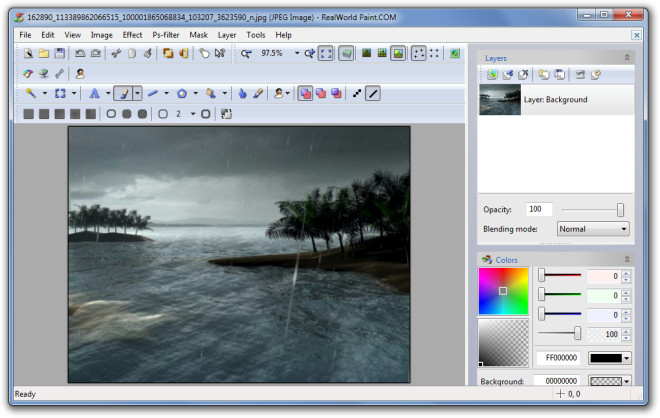Collapse the Layers panel
Viewport: 660px width, 418px height.
pos(627,59)
